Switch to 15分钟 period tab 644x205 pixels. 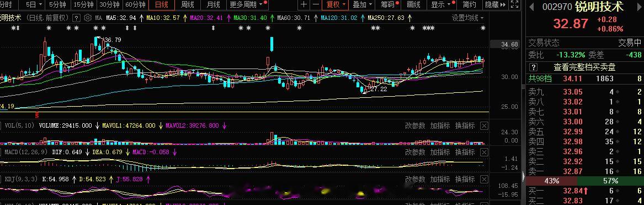83,5
